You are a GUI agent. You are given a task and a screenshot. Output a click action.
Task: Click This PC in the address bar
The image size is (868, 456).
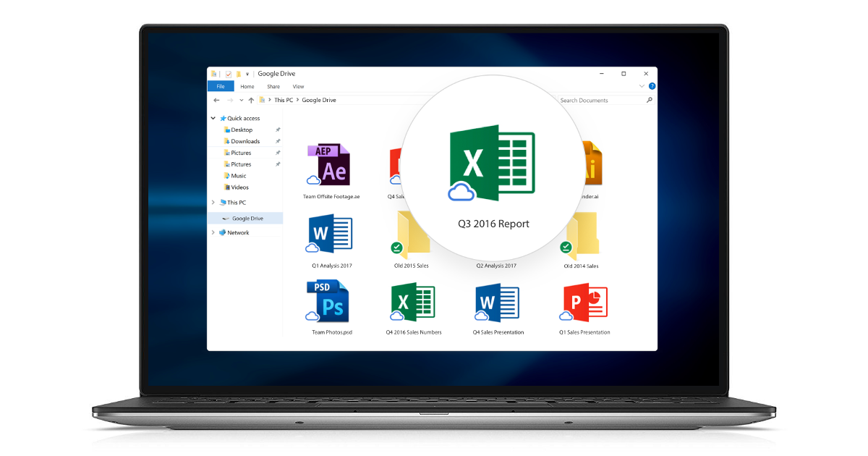284,100
